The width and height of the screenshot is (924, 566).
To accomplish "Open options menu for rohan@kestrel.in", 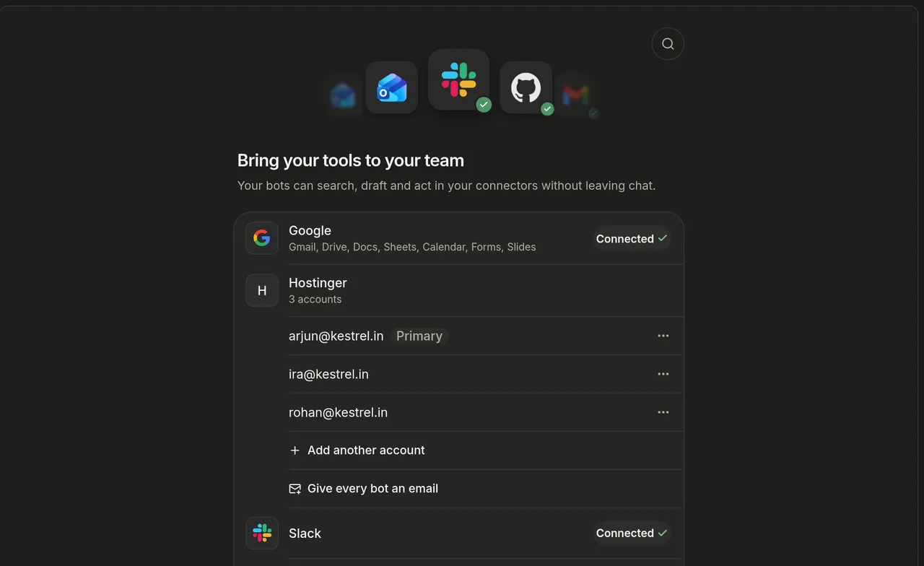I will pos(663,412).
